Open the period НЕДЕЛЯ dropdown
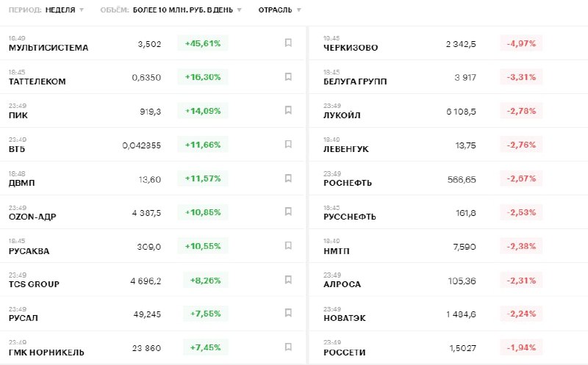This screenshot has width=588, height=365. (65, 10)
